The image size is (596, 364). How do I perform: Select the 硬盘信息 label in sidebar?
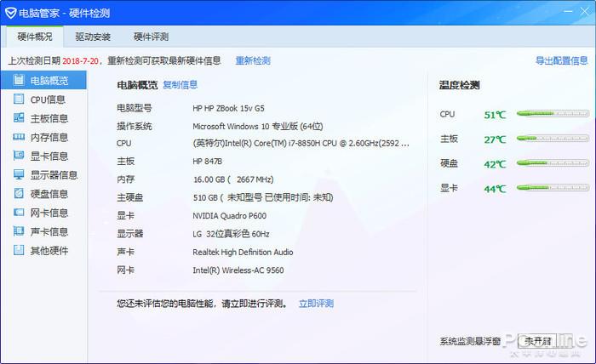49,194
